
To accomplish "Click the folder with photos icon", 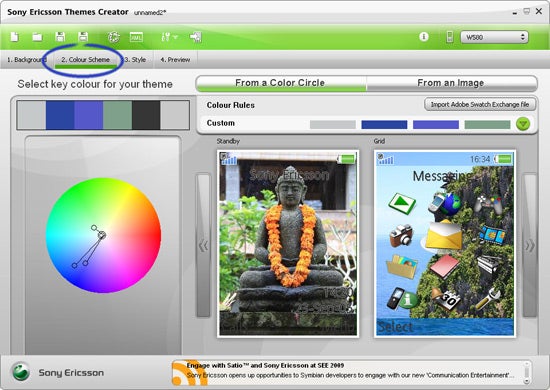I will point(402,267).
